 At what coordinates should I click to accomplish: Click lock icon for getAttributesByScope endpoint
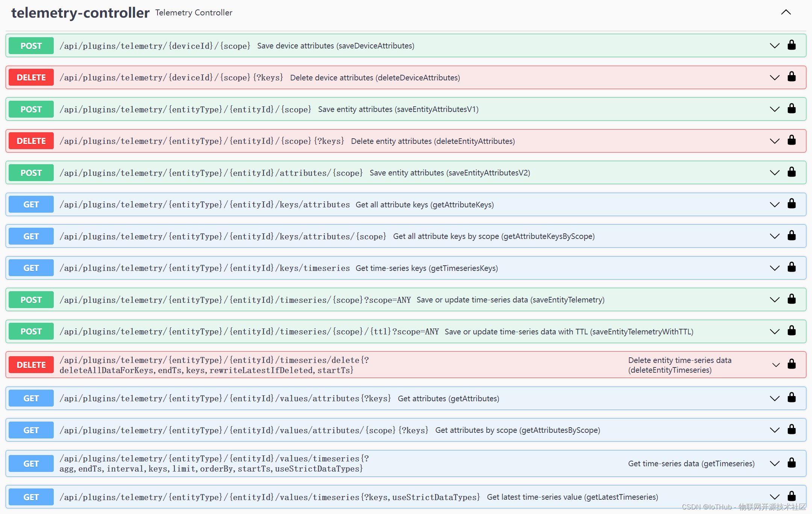(x=791, y=430)
